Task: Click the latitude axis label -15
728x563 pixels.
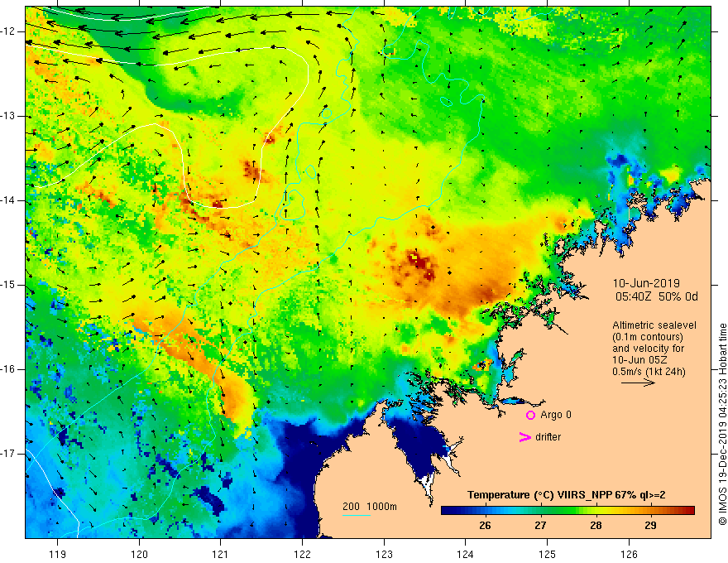Action: pyautogui.click(x=9, y=285)
